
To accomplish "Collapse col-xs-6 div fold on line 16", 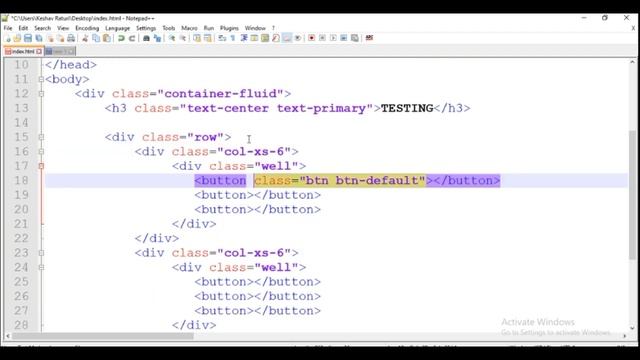I will [41, 151].
